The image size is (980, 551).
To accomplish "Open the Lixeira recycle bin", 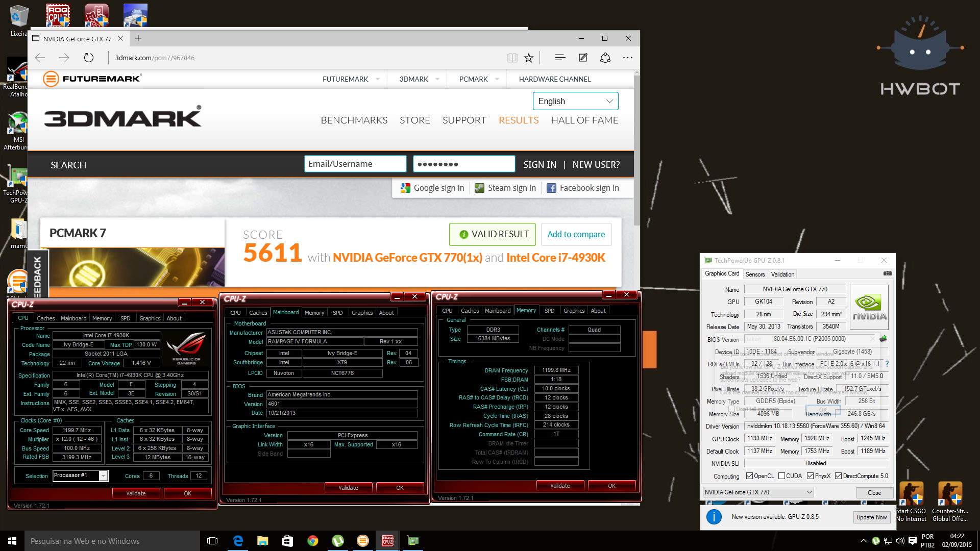I will tap(19, 20).
